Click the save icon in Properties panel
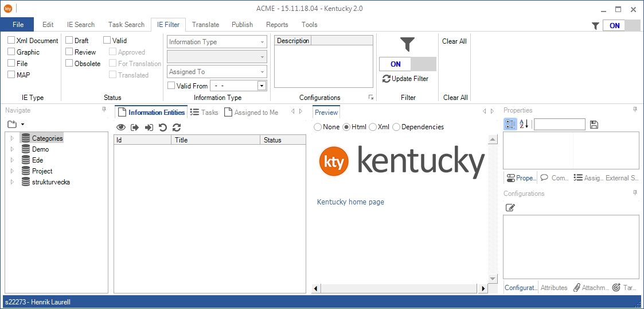Image resolution: width=644 pixels, height=309 pixels. point(594,125)
